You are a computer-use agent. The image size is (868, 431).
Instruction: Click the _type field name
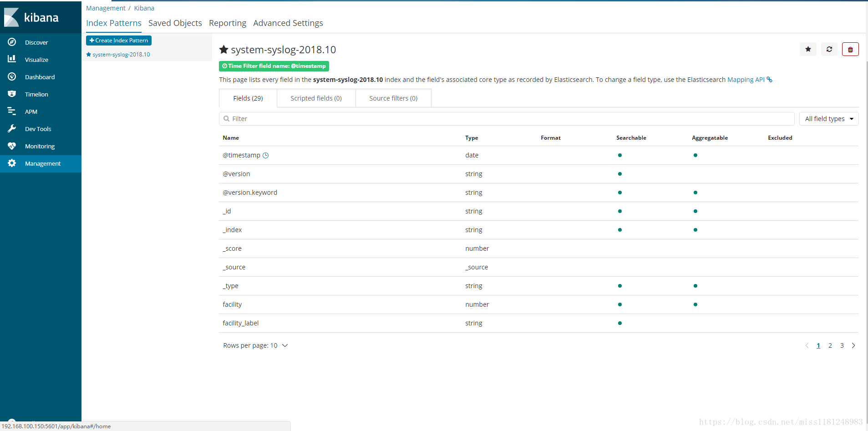pos(230,286)
